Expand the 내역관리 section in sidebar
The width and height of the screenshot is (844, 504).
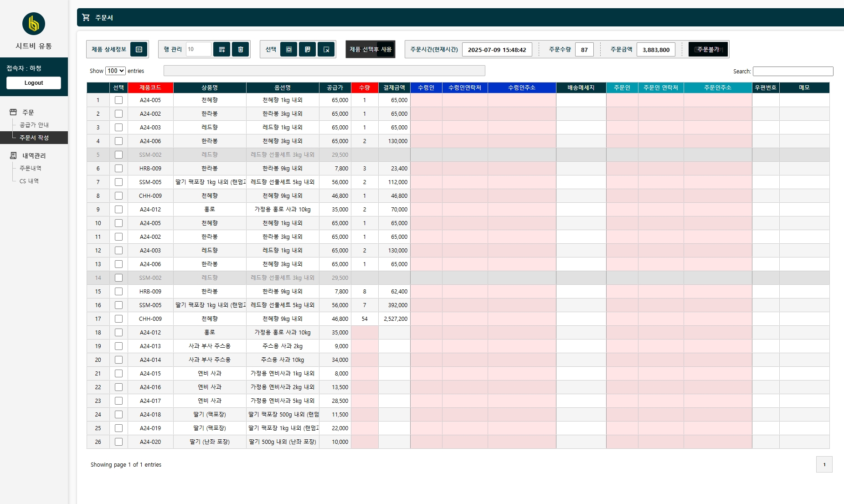[34, 155]
